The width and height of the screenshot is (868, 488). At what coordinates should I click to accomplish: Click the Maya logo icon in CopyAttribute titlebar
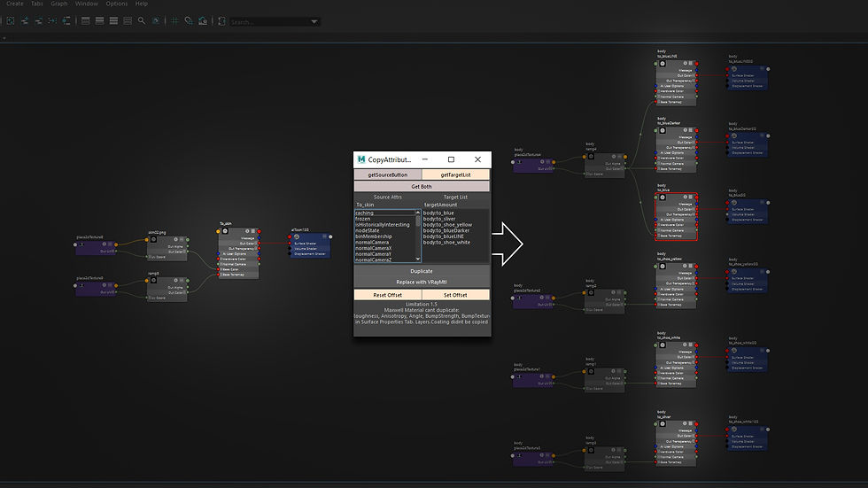click(361, 159)
